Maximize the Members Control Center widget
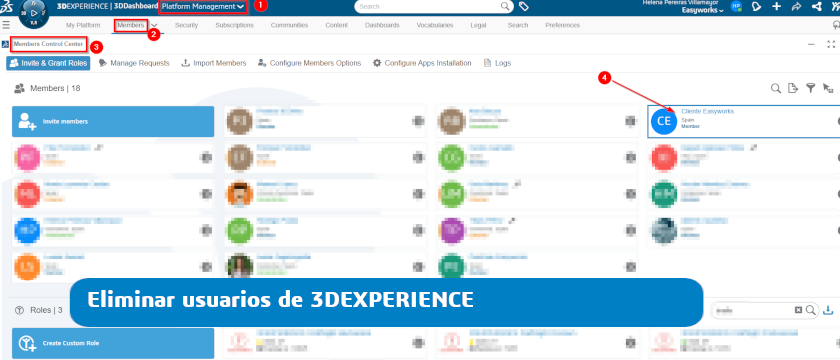Viewport: 840px width, 360px height. coord(831,44)
